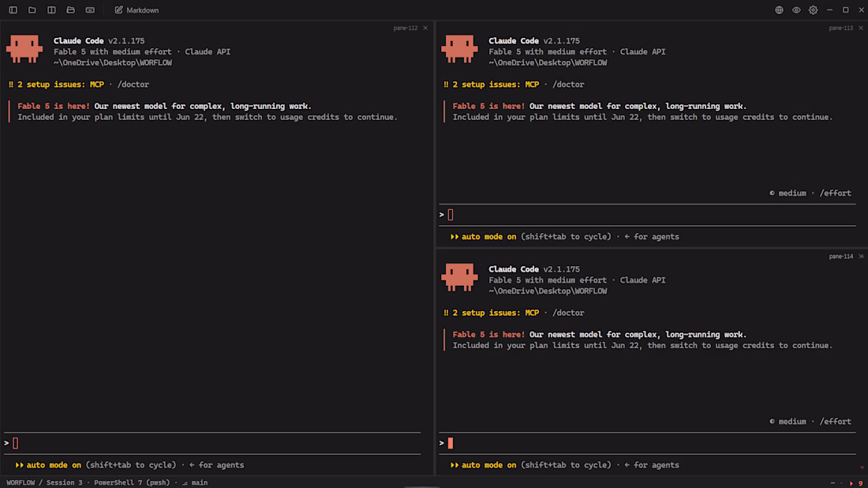Click 'Fable 5 with medium effort' in pane-114
This screenshot has width=868, height=488.
pyautogui.click(x=548, y=280)
